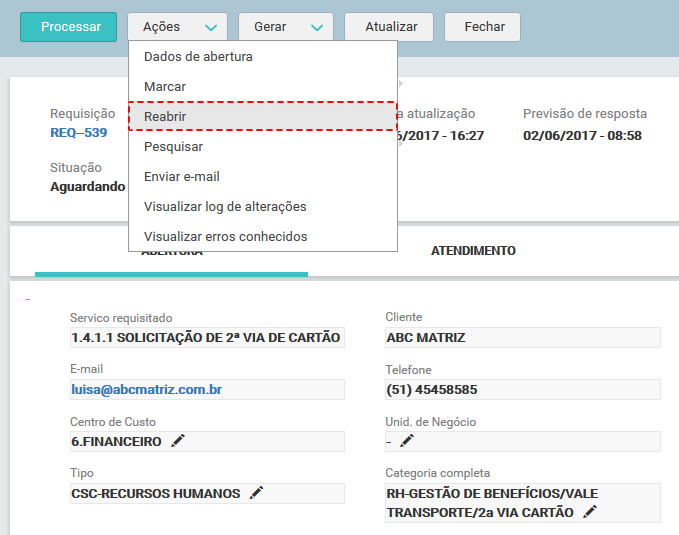Select Reabrir from the Ações menu
Viewport: 679px width, 535px height.
point(263,117)
